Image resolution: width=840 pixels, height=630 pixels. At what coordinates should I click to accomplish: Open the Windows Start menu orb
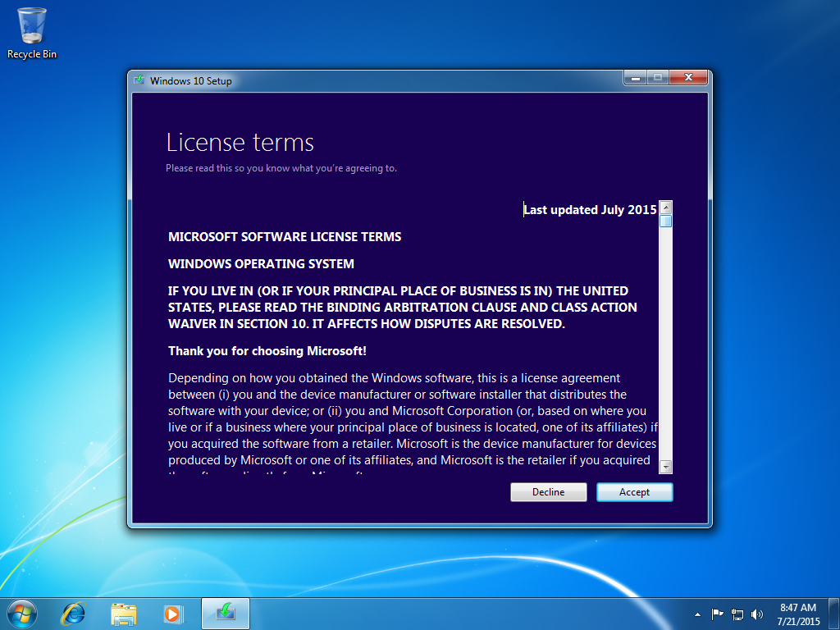tap(22, 614)
